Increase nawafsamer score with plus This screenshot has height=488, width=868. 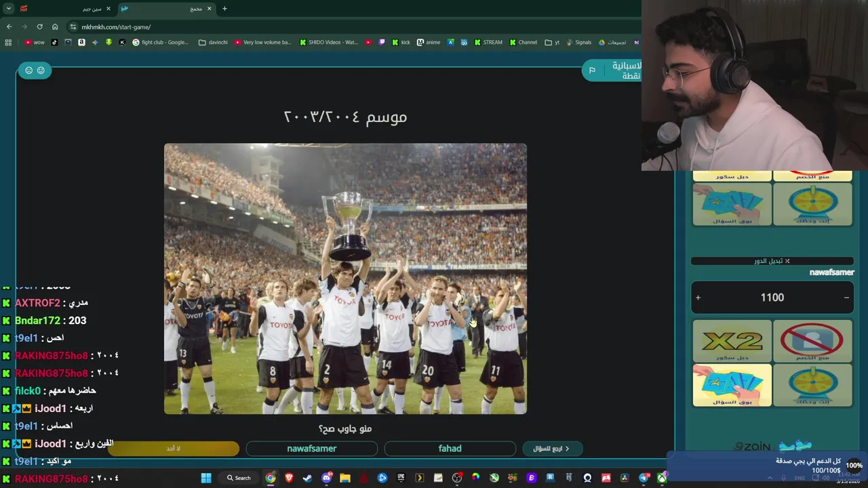click(x=698, y=298)
